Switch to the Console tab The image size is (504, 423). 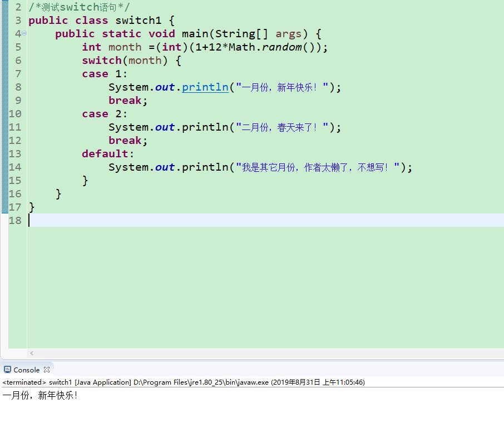pyautogui.click(x=26, y=370)
